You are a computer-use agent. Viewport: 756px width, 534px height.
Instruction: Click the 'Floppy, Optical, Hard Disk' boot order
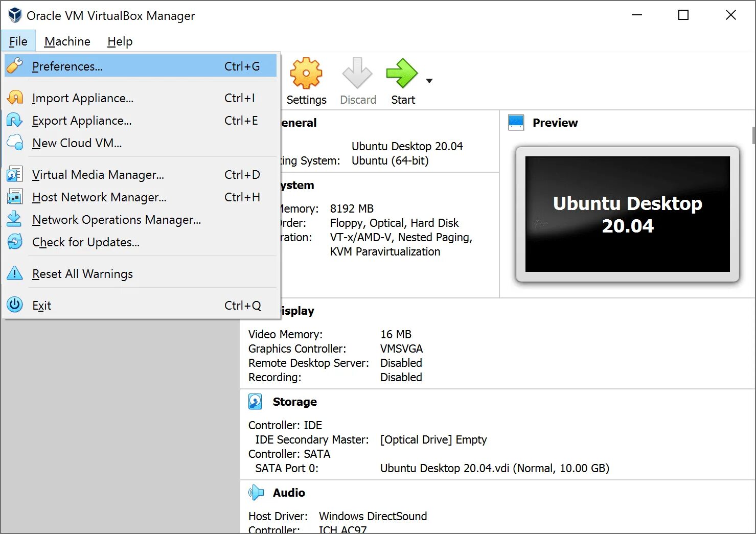pos(394,223)
